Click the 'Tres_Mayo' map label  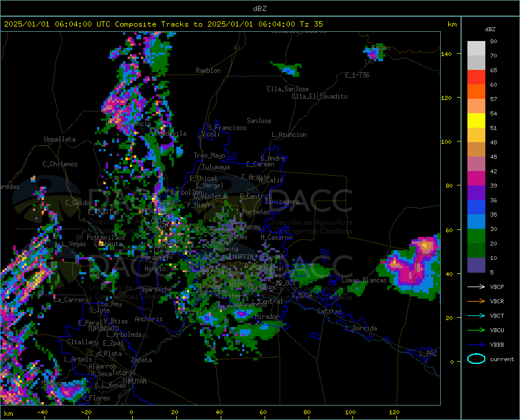point(210,155)
